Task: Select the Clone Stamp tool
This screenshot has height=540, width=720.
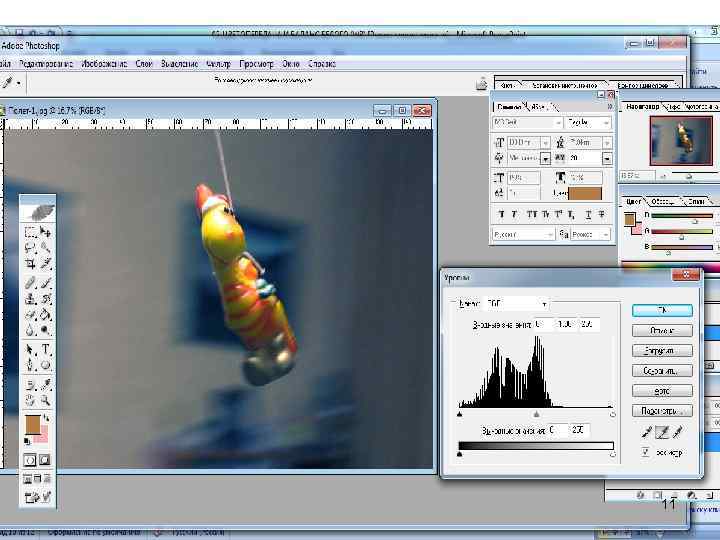Action: coord(30,299)
